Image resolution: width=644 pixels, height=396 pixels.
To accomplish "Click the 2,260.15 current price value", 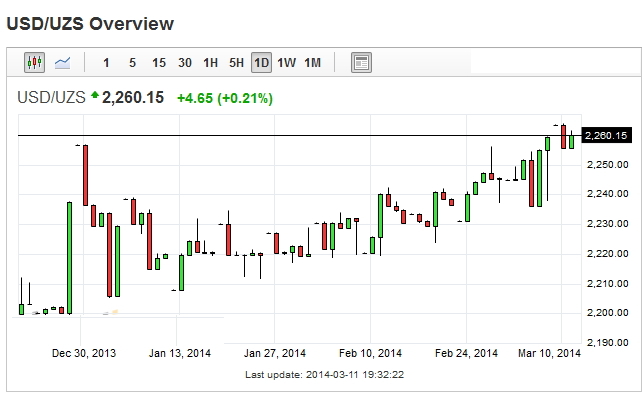I will coord(133,98).
